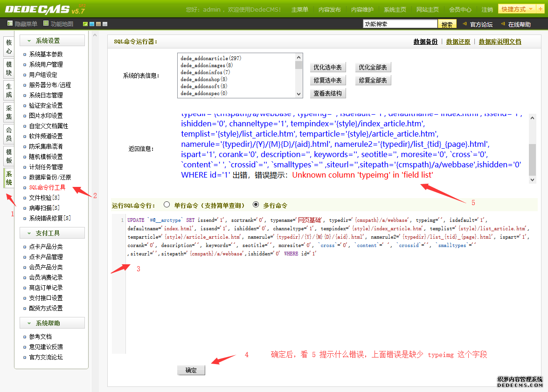Expand the 系统帮助 section header
This screenshot has height=392, width=548.
(52, 323)
